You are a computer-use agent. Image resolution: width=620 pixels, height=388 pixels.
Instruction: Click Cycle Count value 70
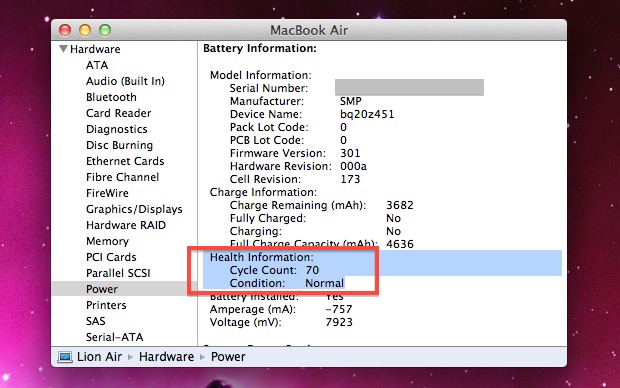pyautogui.click(x=312, y=270)
